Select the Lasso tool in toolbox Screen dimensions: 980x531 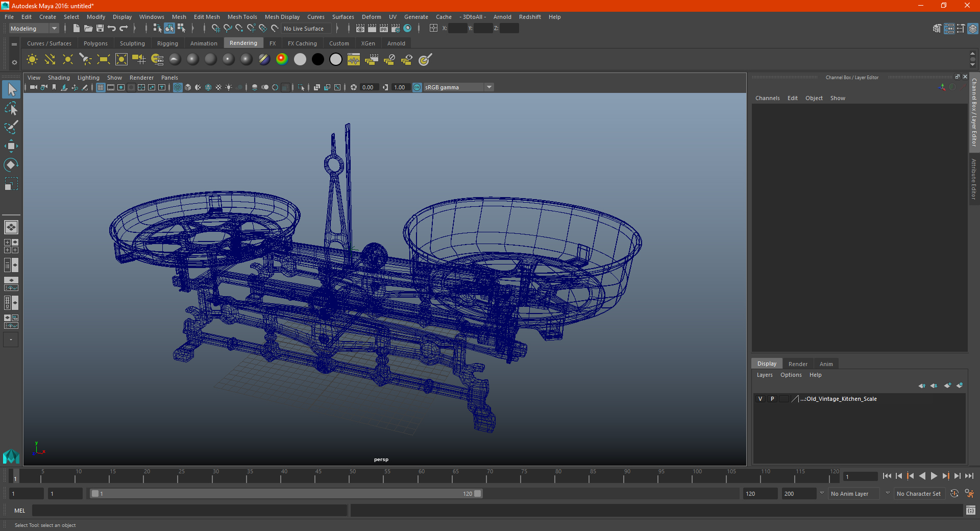pos(11,108)
